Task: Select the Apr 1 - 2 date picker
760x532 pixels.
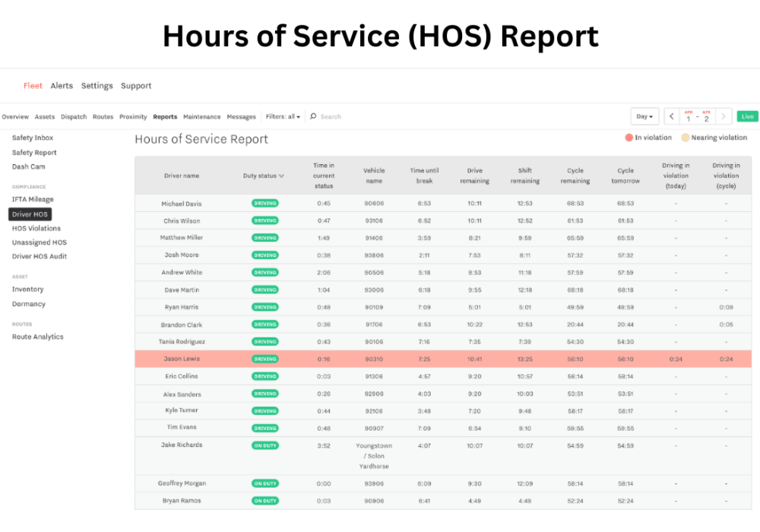Action: coord(697,116)
